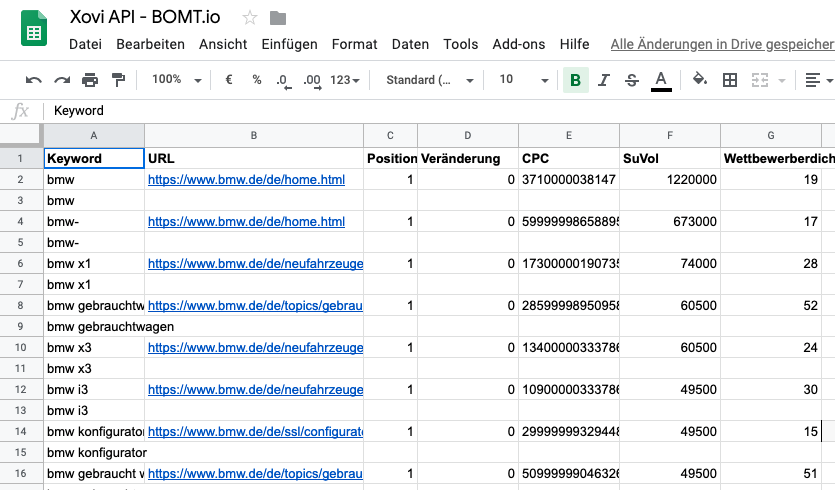Open neufahrzeuge link in bmw x1 row

coord(256,264)
